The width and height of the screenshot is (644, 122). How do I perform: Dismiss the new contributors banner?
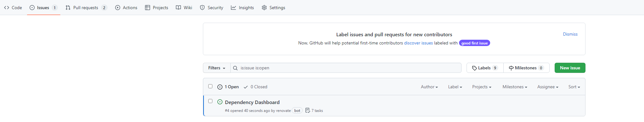(570, 34)
